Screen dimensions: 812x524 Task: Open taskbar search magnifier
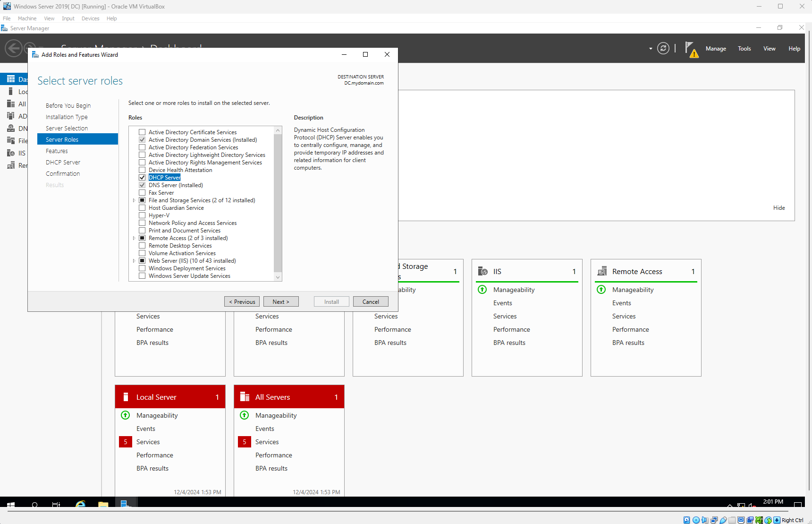(34, 505)
